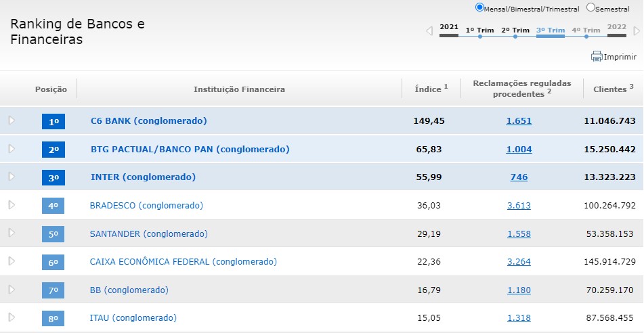
Task: Expand the BRADESCO row triangle
Action: click(x=12, y=205)
